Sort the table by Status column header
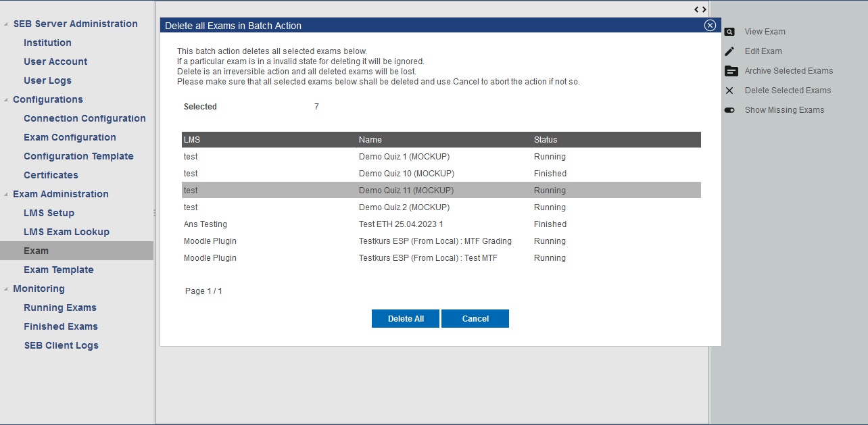 coord(546,140)
